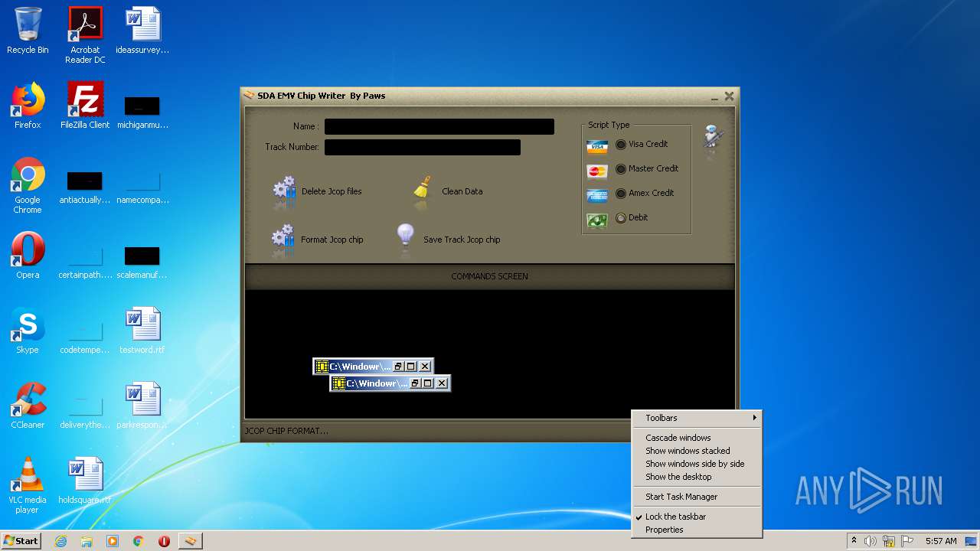980x551 pixels.
Task: Click the JCOP CHIP FORMAT... status text
Action: (x=286, y=431)
